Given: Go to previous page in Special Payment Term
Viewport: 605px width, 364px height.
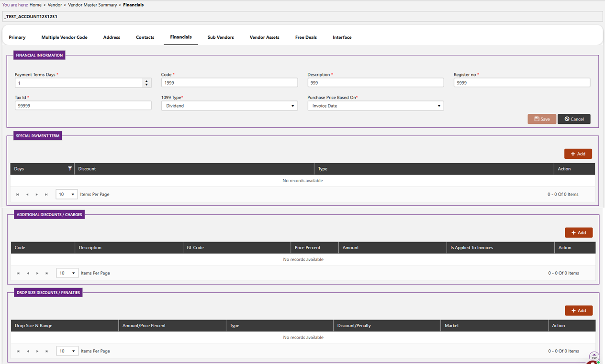Looking at the screenshot, I should (x=27, y=195).
